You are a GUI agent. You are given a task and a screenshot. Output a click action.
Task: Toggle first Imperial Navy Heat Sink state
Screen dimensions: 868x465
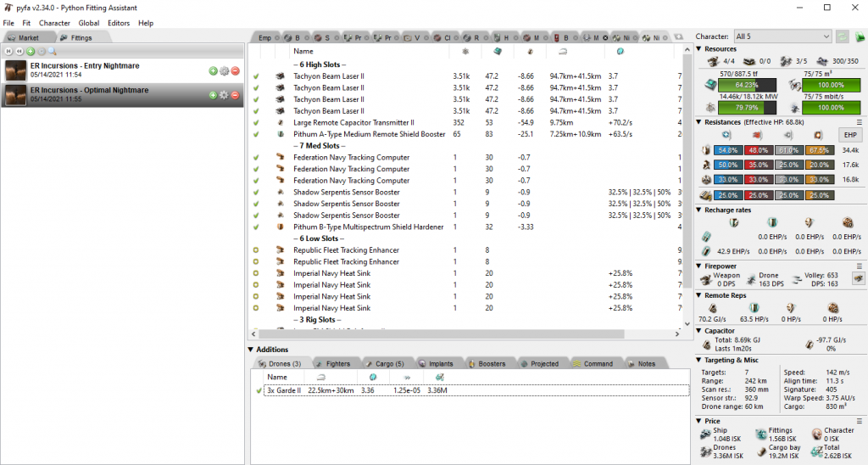pyautogui.click(x=256, y=273)
